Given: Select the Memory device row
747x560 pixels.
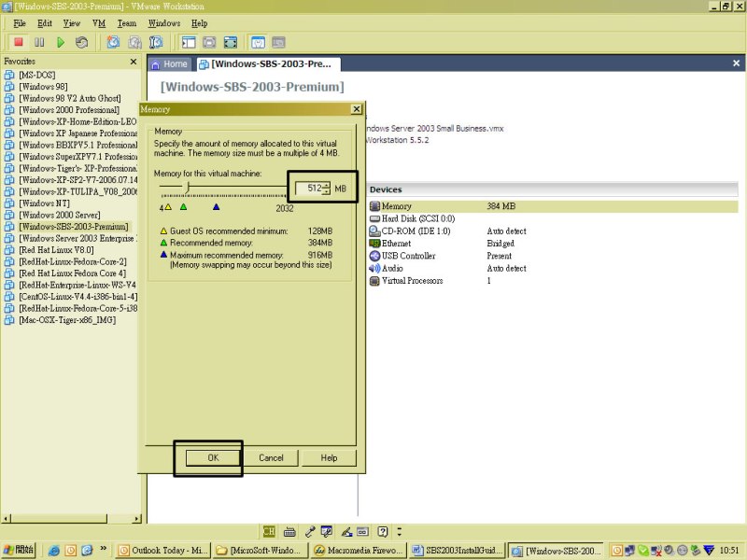Looking at the screenshot, I should click(x=553, y=206).
